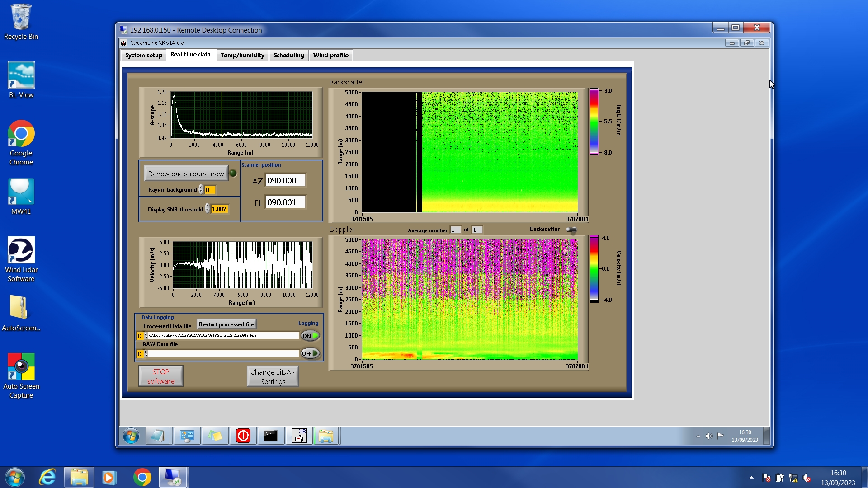The width and height of the screenshot is (868, 488).
Task: Open processed data file path browse control
Action: 146,336
